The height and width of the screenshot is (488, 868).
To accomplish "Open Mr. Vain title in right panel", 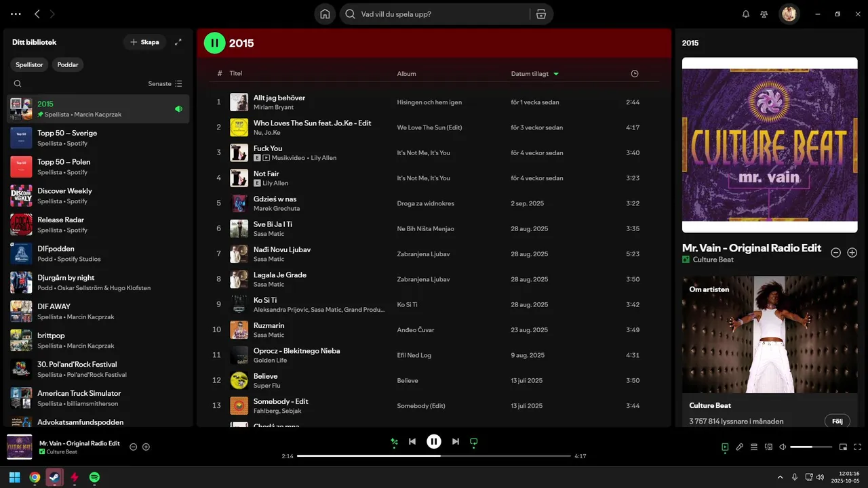I will click(x=751, y=247).
